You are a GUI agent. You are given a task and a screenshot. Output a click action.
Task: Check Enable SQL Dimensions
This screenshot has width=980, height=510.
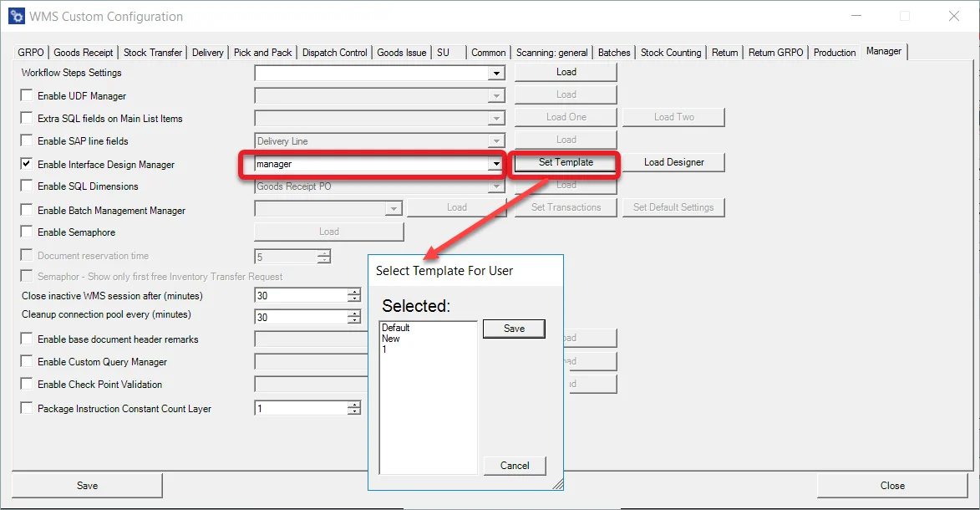26,187
